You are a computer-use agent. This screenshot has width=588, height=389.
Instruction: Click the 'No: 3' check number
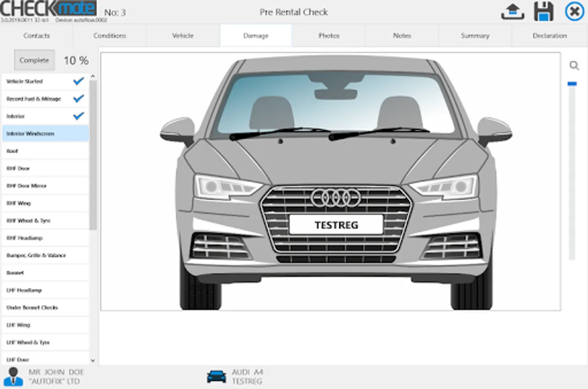(115, 13)
